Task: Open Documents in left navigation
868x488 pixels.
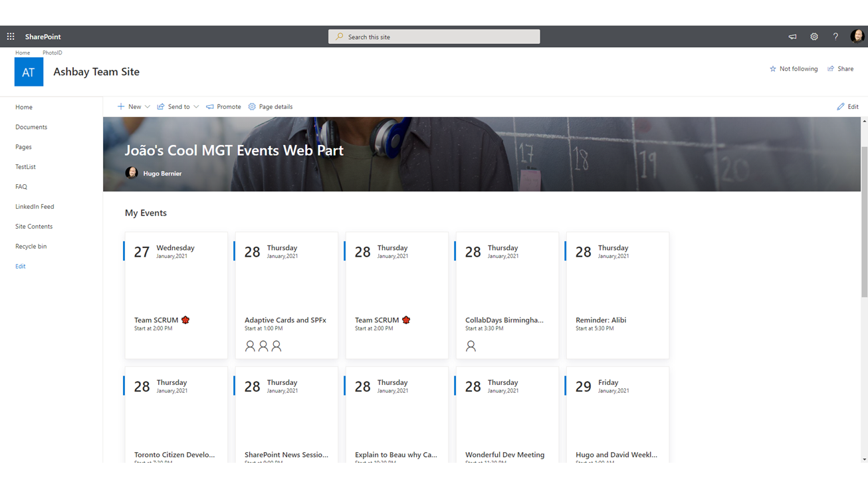Action: 31,127
